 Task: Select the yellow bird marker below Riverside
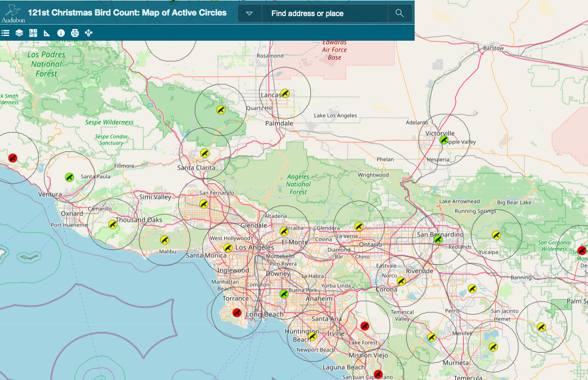pos(401,281)
